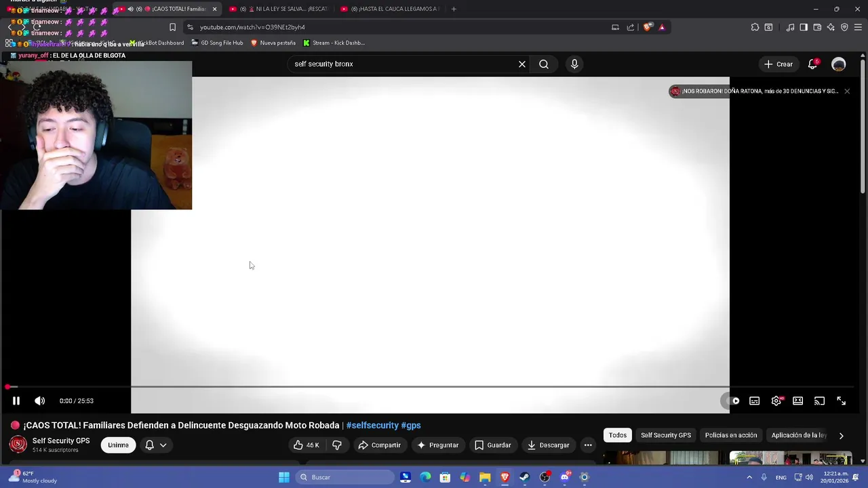The height and width of the screenshot is (488, 868).
Task: Open the Crear create menu
Action: coord(778,64)
